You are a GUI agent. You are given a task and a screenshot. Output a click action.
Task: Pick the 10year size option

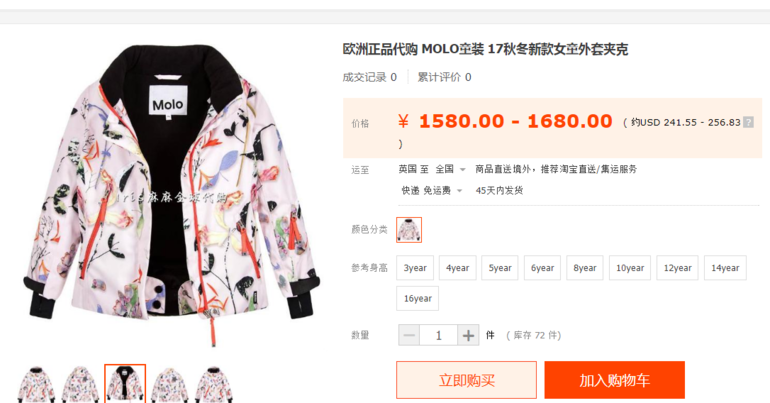[x=630, y=268]
